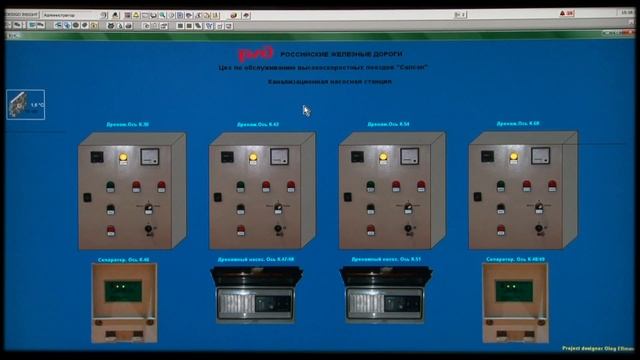
Task: Toggle the bottom key switch on К.42 panel
Action: [x=279, y=230]
